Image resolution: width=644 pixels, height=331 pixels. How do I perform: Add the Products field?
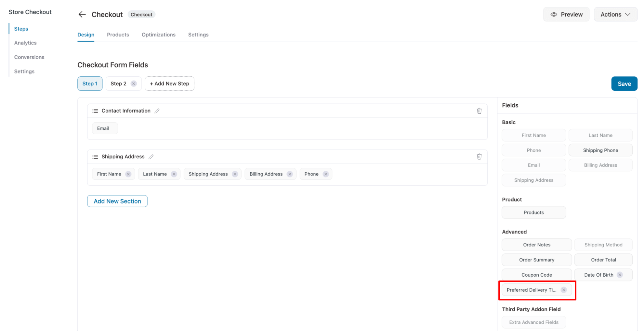(534, 213)
